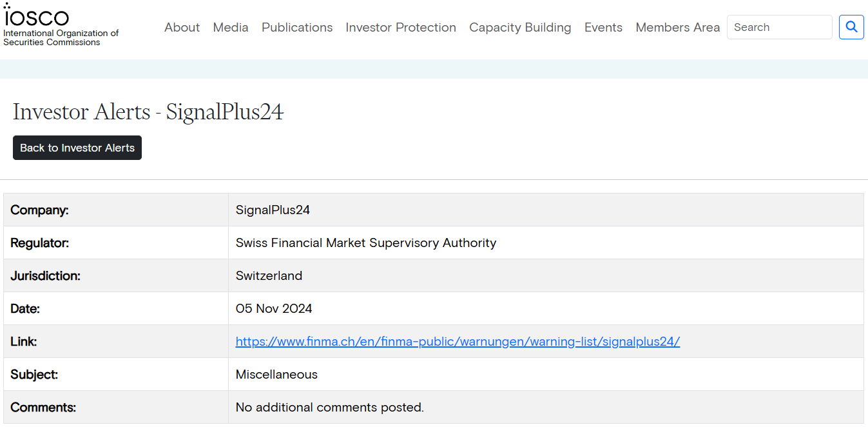Click the IOSCO logo
This screenshot has height=427, width=868.
click(37, 15)
